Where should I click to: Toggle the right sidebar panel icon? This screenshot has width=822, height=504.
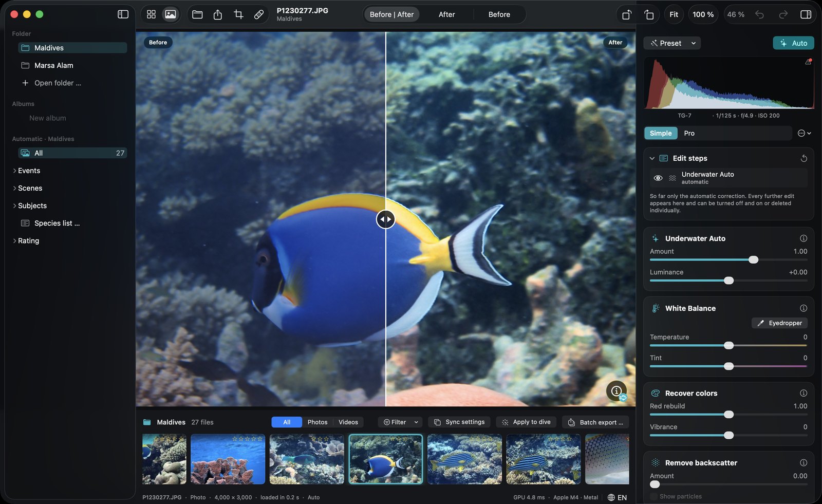pos(806,14)
